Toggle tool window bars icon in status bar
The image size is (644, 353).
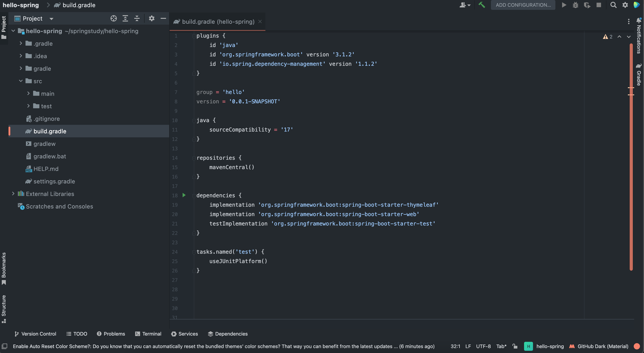4,346
